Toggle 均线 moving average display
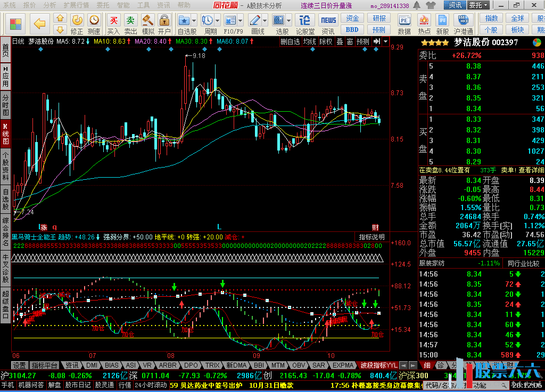545x392 pixels. tap(310, 41)
